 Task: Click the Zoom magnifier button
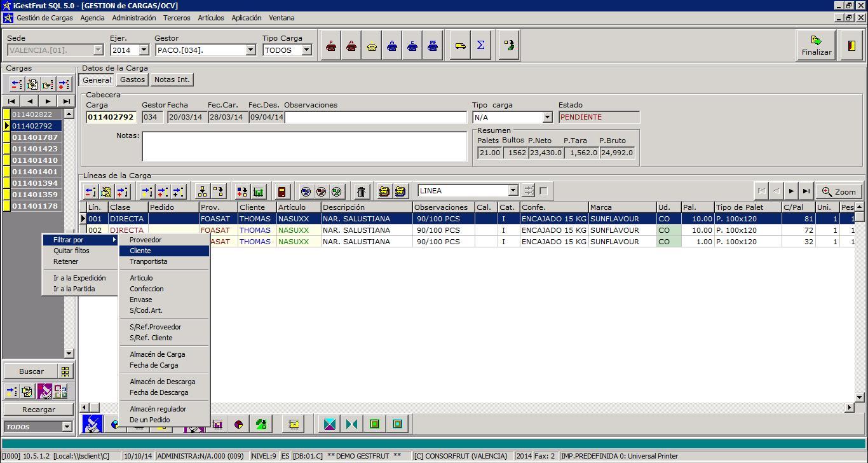[838, 191]
